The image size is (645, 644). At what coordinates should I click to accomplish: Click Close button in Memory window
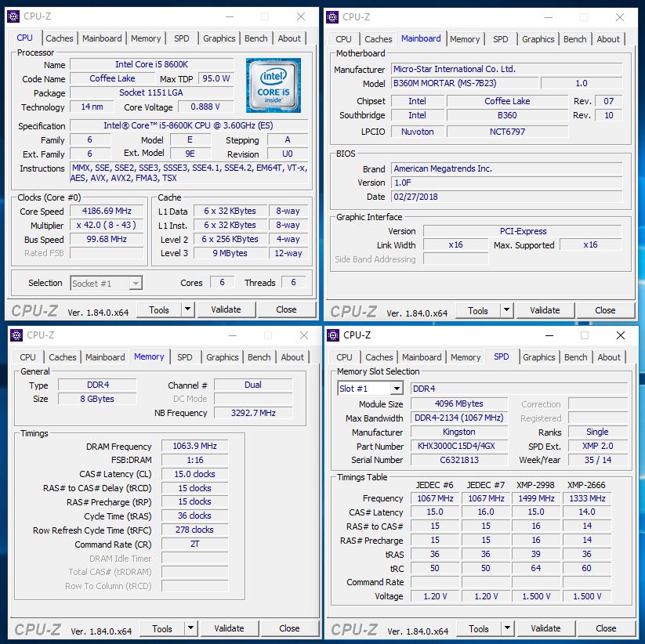click(290, 628)
